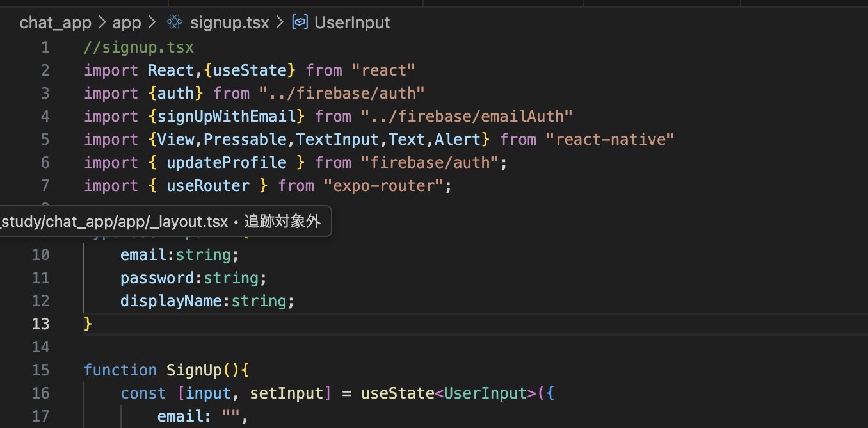
Task: Click the UserInput symbol icon in breadcrumbs
Action: point(300,22)
